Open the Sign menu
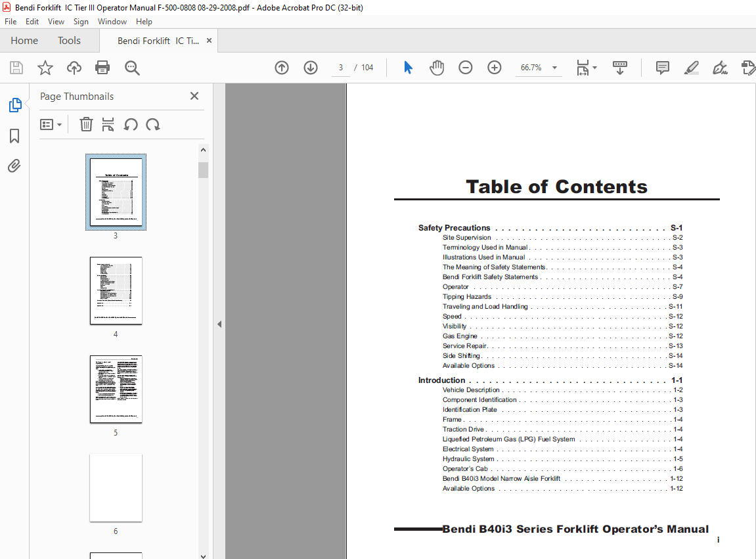The image size is (756, 559). 81,22
